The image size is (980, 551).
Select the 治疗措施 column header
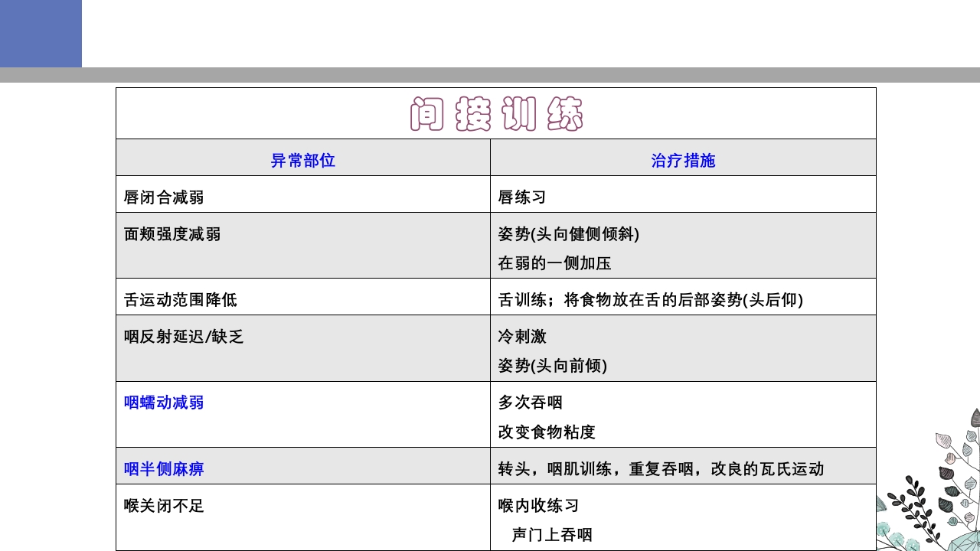tap(683, 157)
